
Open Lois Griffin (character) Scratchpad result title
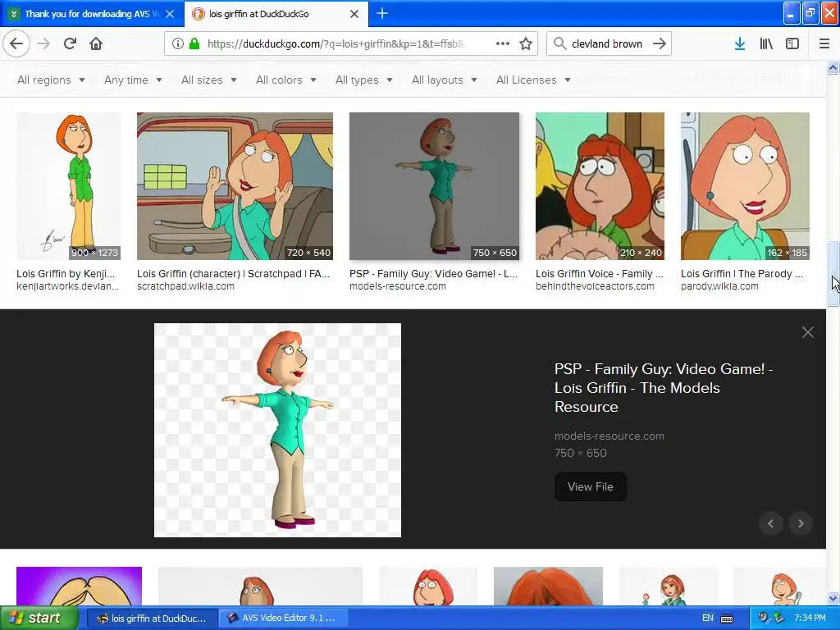click(x=234, y=274)
